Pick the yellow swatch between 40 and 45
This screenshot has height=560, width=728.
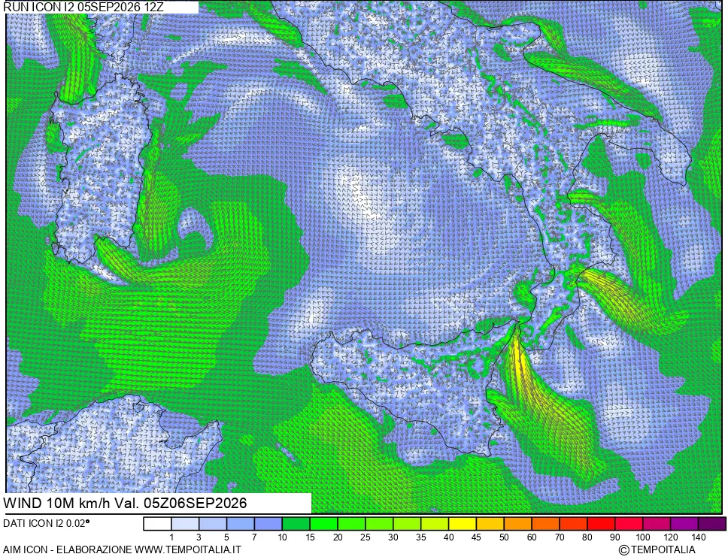(463, 524)
